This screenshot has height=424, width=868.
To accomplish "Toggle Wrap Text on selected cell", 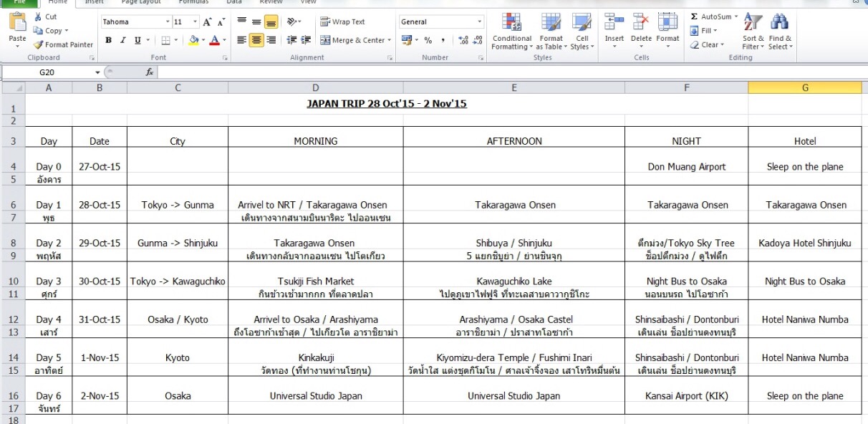I will (343, 22).
